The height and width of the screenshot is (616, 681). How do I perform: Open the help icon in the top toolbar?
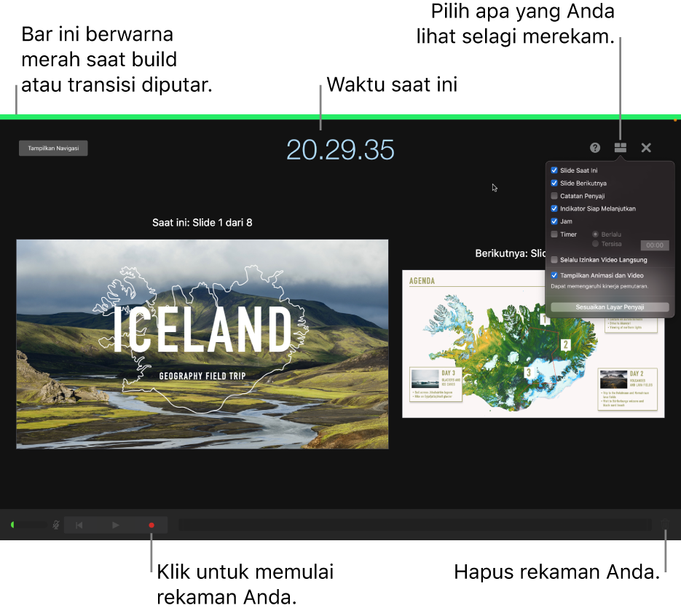click(x=595, y=148)
